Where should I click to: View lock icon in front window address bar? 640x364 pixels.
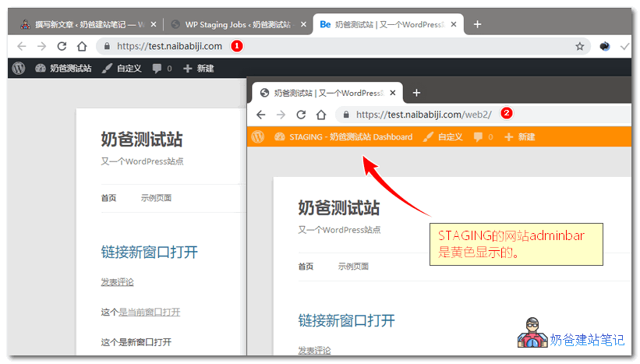346,115
